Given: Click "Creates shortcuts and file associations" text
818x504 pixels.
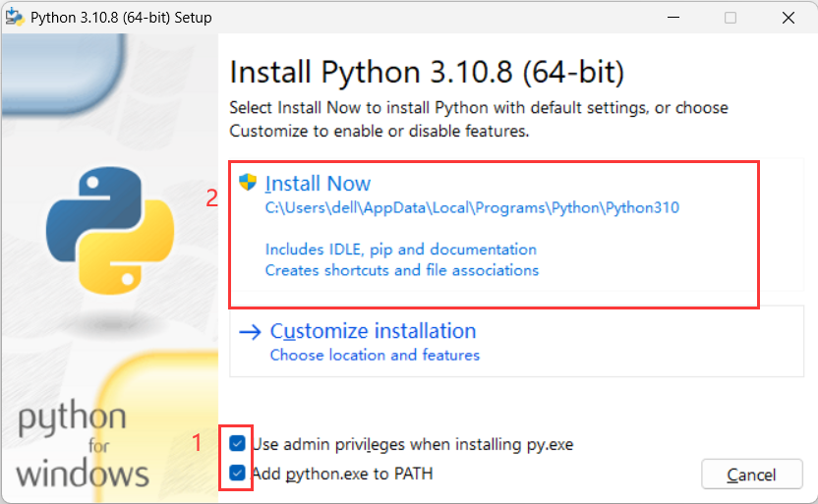Looking at the screenshot, I should (x=402, y=270).
